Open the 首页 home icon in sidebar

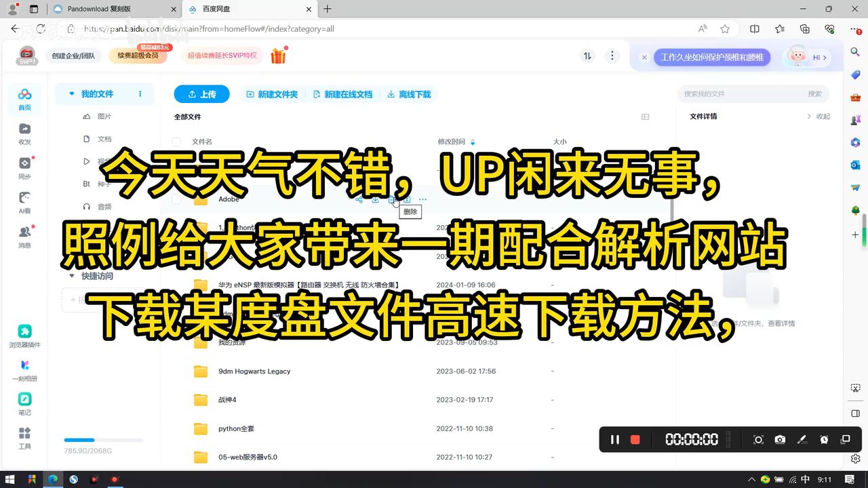coord(24,98)
